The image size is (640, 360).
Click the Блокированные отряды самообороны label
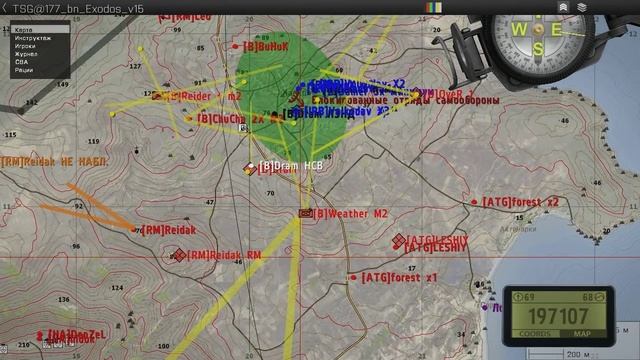(405, 100)
